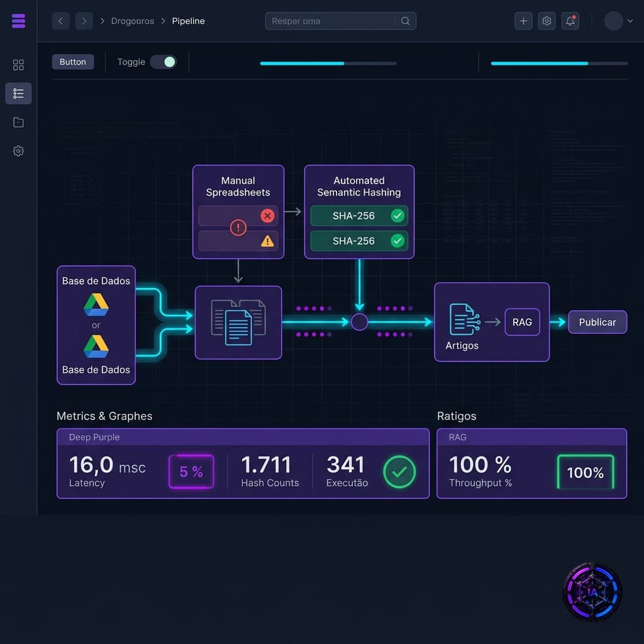Image resolution: width=644 pixels, height=644 pixels.
Task: Click the upper Google Drive icon
Action: (x=96, y=304)
